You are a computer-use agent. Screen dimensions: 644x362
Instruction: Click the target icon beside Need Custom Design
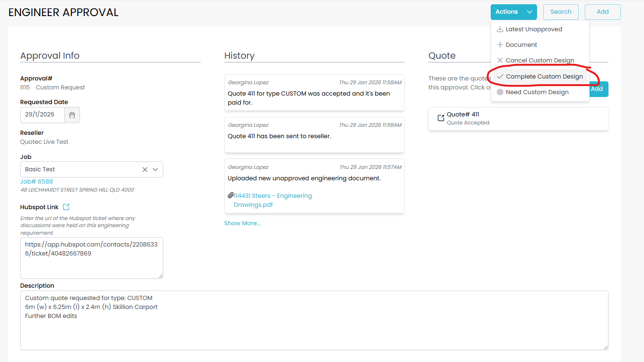(500, 92)
